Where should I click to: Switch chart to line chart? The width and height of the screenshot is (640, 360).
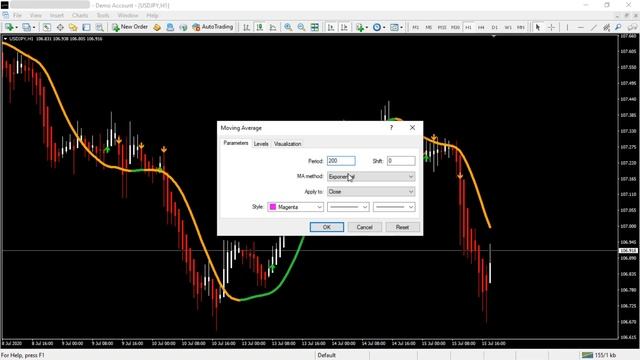(273, 27)
